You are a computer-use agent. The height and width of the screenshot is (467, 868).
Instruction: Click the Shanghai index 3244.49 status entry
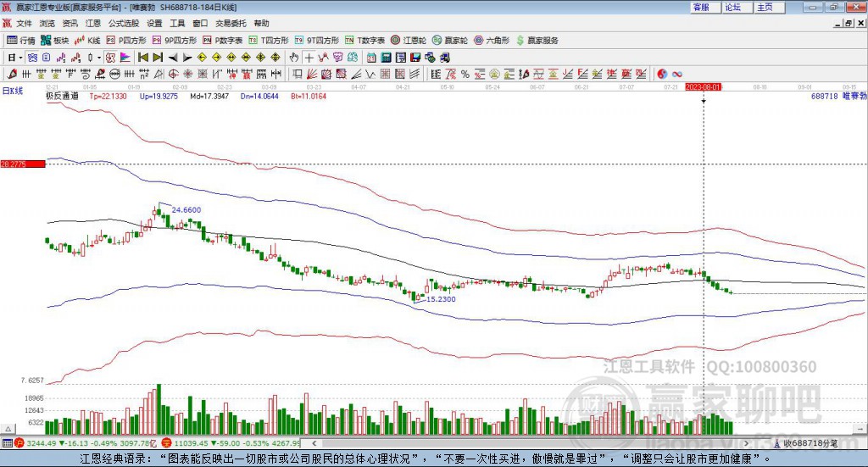click(87, 443)
